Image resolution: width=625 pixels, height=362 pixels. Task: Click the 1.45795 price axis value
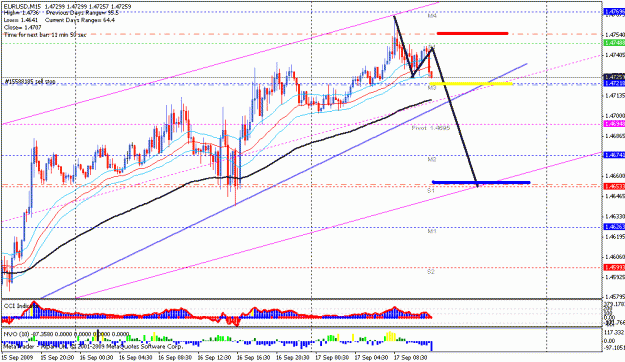click(x=615, y=297)
